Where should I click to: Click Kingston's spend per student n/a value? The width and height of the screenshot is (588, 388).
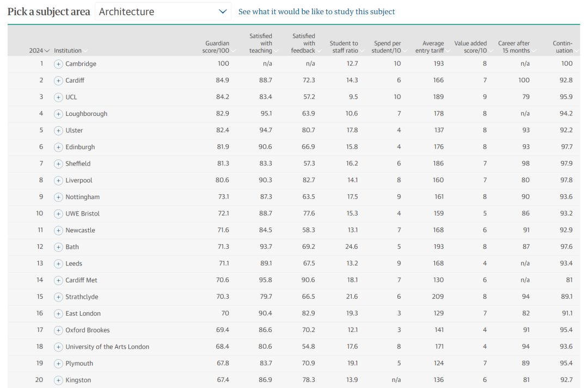click(396, 380)
